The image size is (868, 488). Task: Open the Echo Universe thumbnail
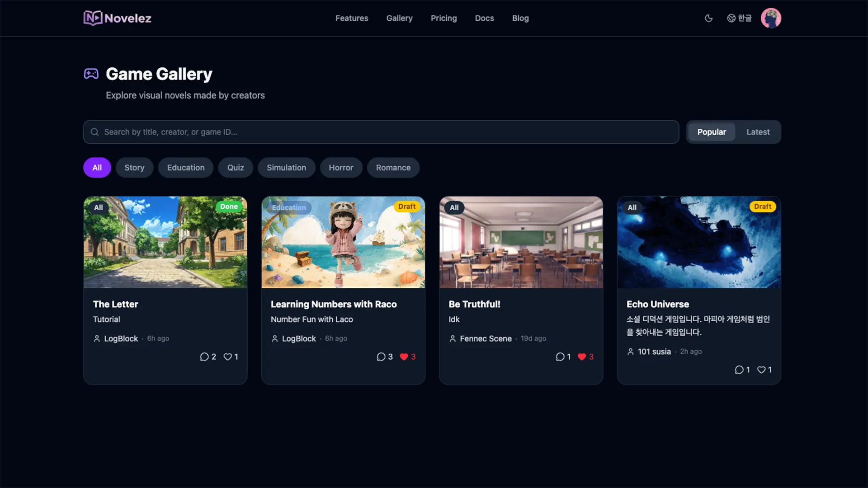click(x=699, y=242)
